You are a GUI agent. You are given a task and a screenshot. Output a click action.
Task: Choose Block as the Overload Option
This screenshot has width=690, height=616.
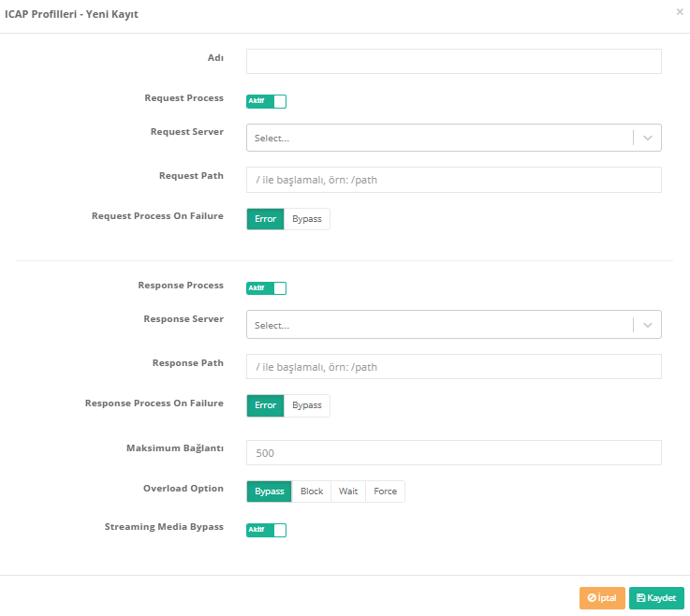coord(312,491)
